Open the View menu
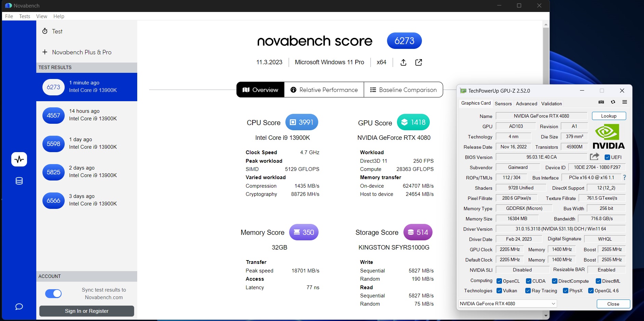The height and width of the screenshot is (321, 644). 42,16
